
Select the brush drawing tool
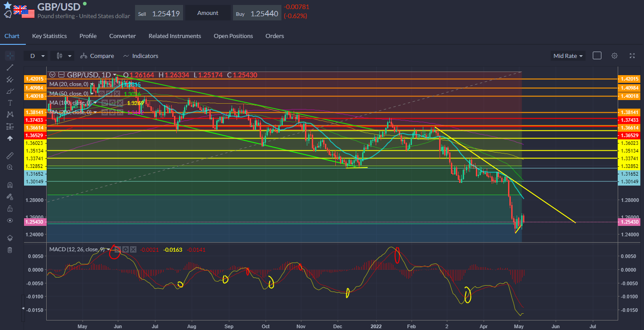pos(10,91)
